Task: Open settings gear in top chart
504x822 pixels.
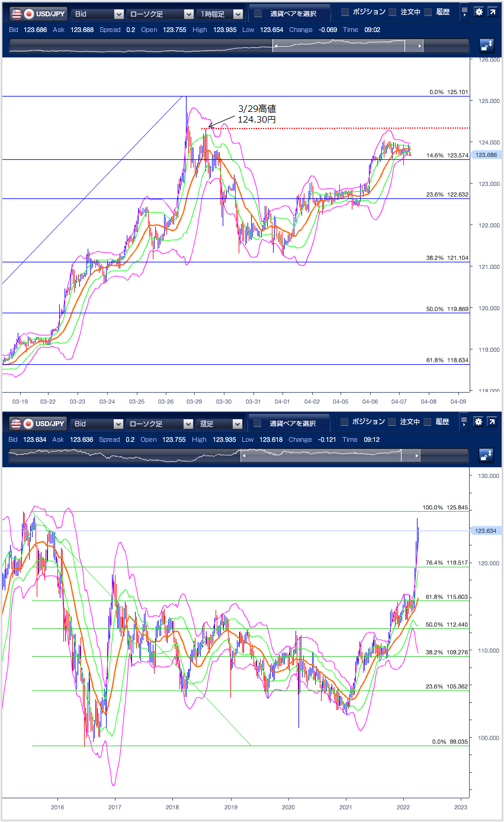Action: (x=479, y=13)
